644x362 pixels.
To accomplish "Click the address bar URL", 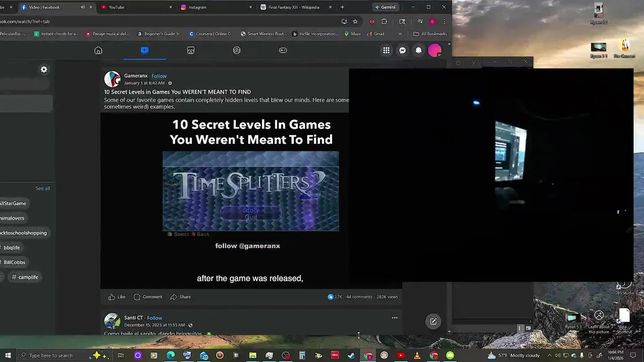I will [x=25, y=22].
